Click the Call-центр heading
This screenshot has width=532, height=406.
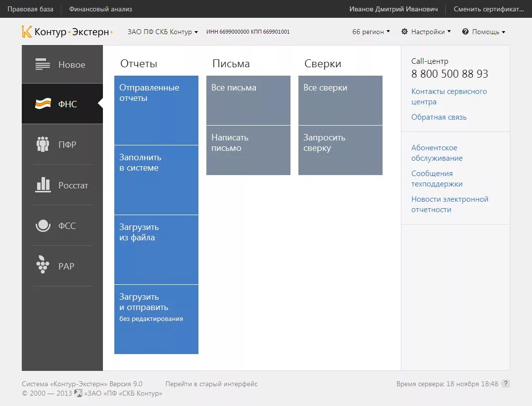point(430,61)
